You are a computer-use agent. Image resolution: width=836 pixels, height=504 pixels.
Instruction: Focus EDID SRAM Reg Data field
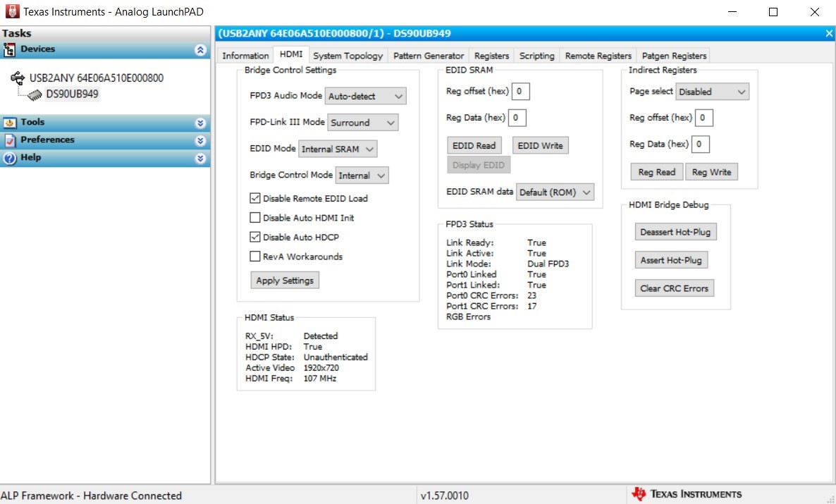click(517, 118)
